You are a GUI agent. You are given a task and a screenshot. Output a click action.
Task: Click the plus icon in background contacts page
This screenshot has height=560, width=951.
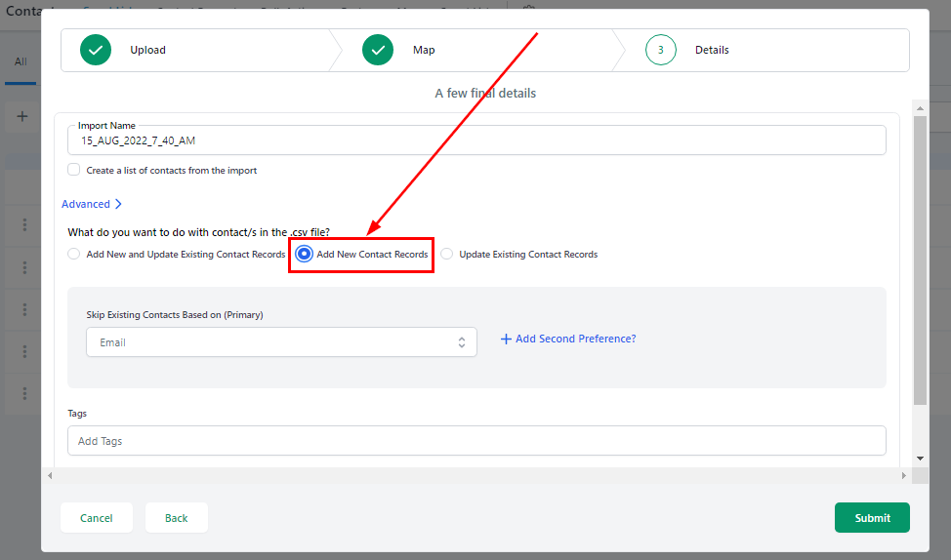22,116
